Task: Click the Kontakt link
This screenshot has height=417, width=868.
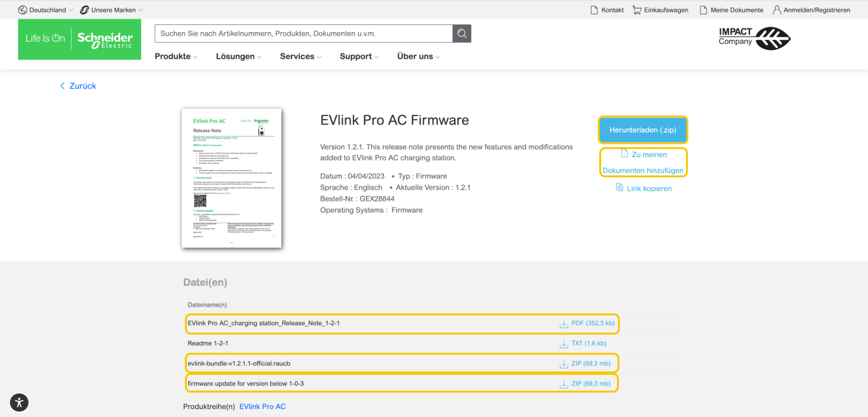Action: (x=612, y=10)
